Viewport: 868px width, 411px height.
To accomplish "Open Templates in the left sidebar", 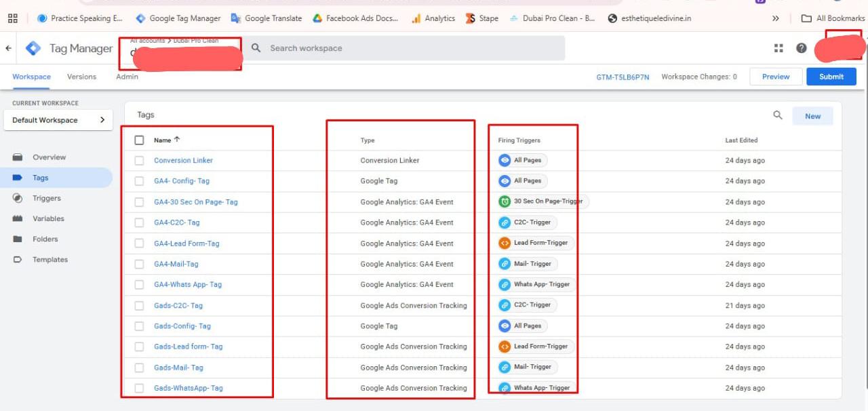I will click(50, 260).
